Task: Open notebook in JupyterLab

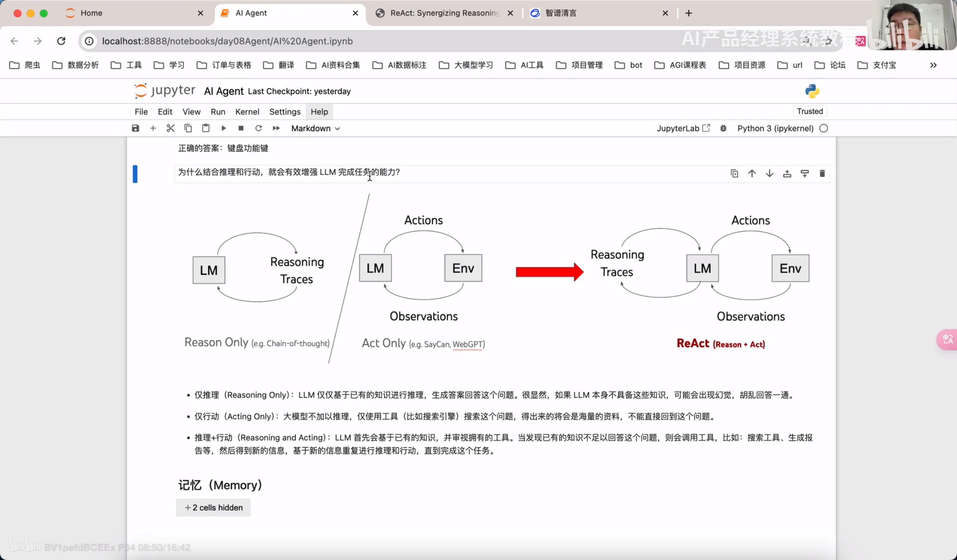Action: [683, 128]
